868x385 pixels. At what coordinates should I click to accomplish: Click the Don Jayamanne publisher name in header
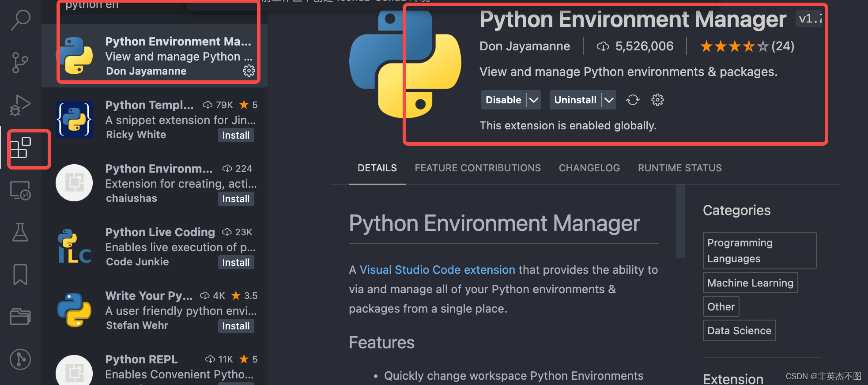tap(525, 46)
